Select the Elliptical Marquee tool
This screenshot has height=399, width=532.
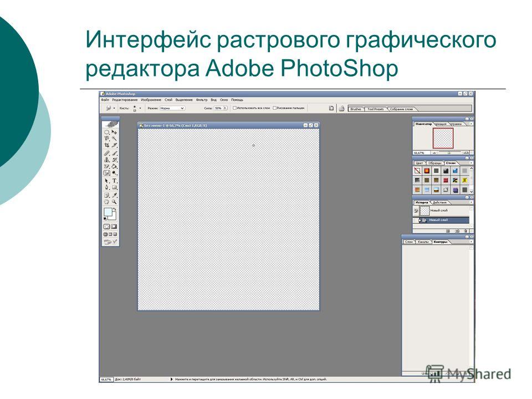click(106, 132)
